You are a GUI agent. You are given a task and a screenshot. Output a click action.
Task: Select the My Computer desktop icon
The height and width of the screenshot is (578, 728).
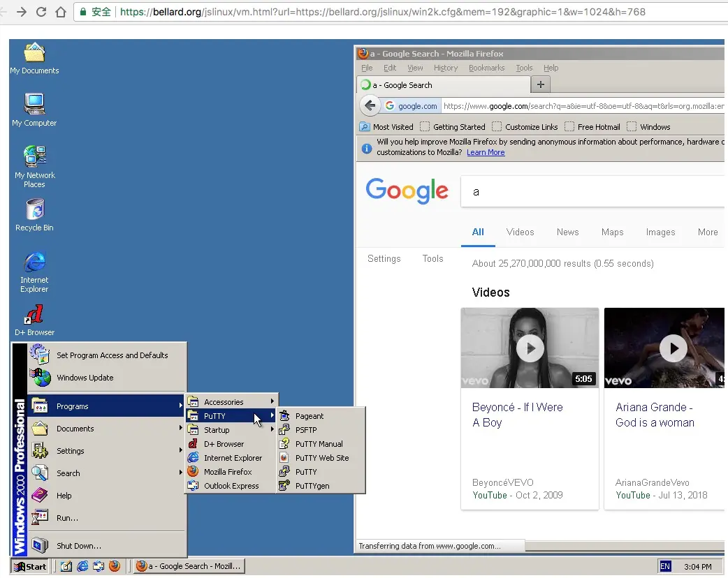tap(34, 110)
